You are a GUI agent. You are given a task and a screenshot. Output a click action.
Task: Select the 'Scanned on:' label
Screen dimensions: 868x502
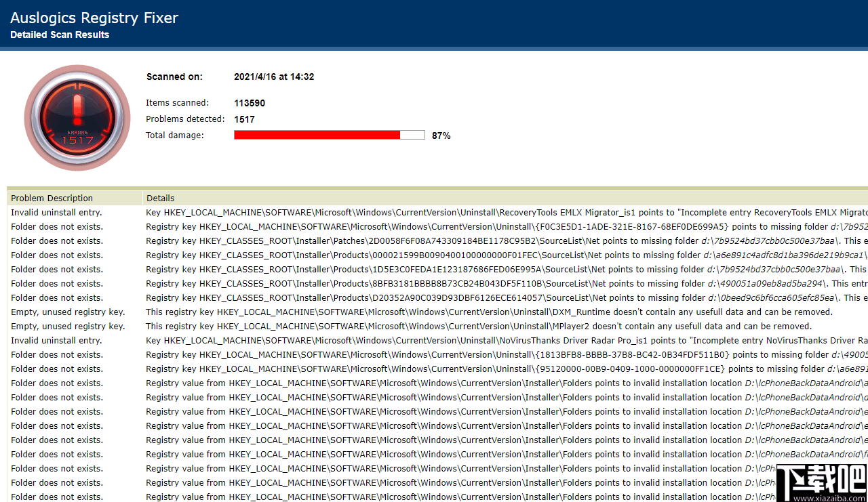coord(174,77)
